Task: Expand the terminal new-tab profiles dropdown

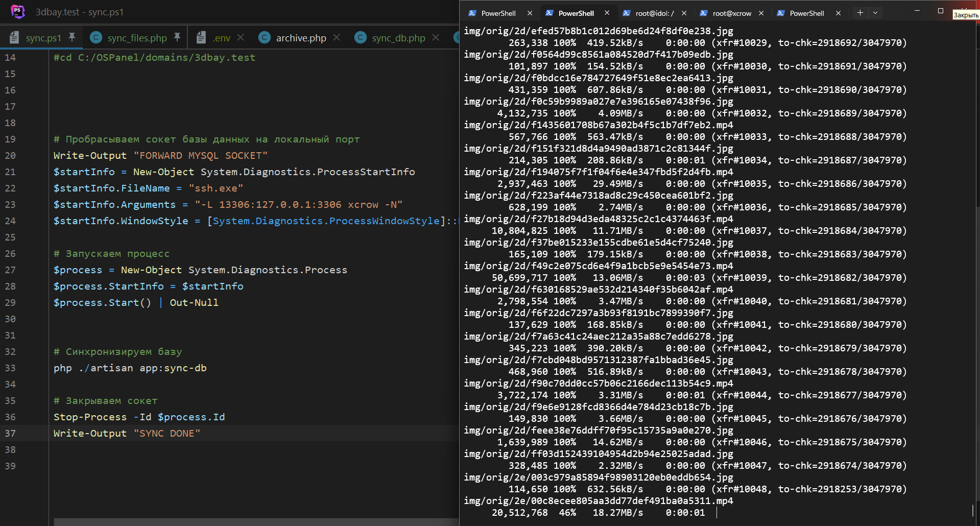Action: pyautogui.click(x=875, y=13)
